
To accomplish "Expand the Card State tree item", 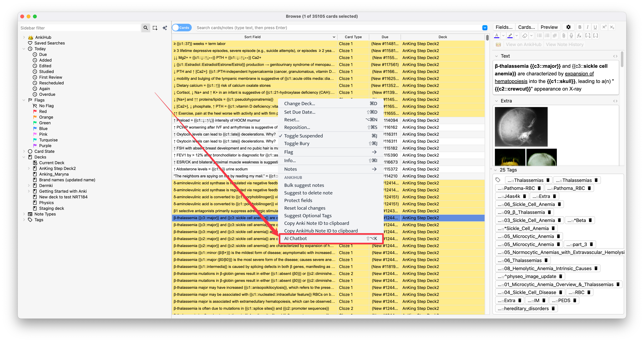I will [x=24, y=151].
